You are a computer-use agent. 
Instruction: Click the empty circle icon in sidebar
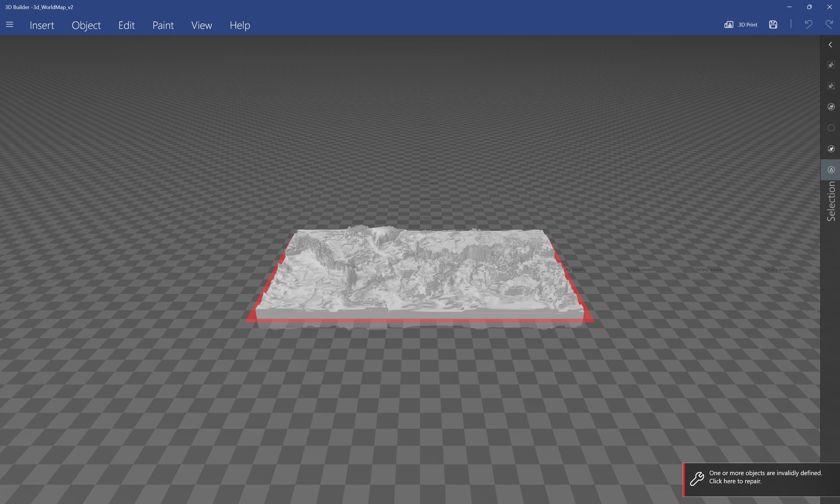tap(831, 128)
